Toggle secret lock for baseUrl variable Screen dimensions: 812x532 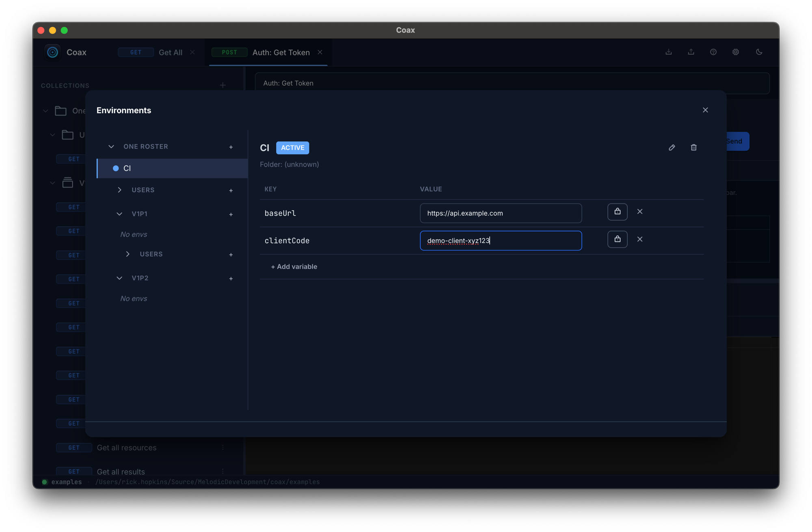point(617,212)
